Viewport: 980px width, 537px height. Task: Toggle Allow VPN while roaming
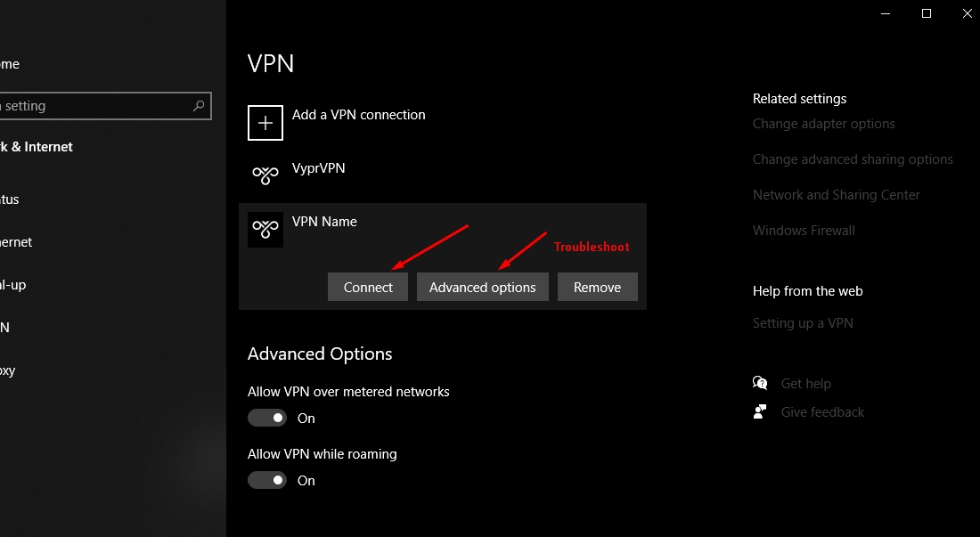(267, 480)
